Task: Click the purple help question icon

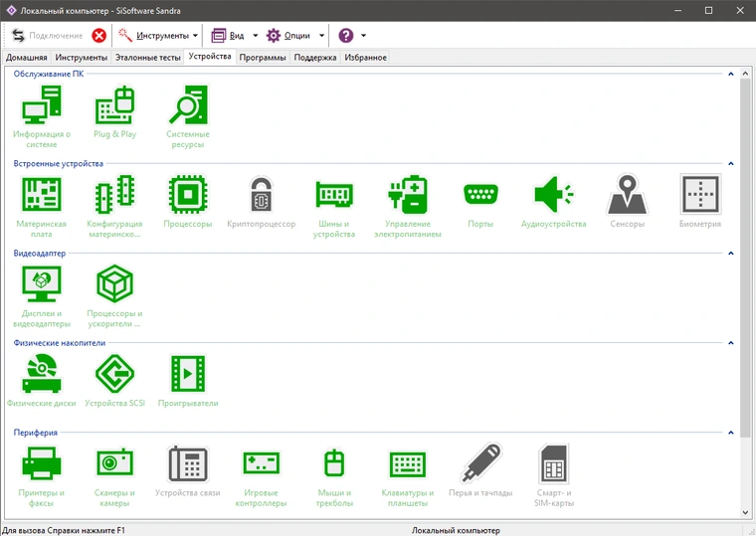Action: point(346,35)
